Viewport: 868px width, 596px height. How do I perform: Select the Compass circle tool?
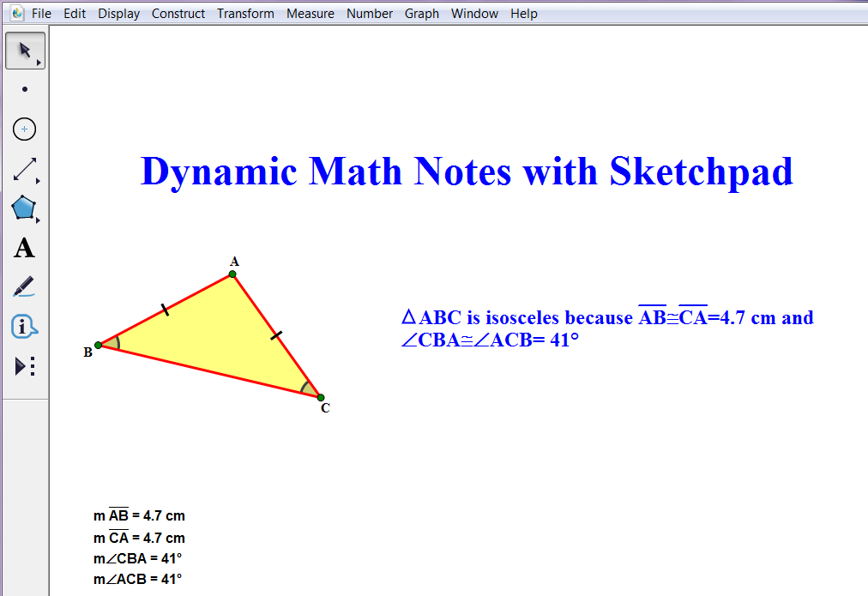pos(24,129)
